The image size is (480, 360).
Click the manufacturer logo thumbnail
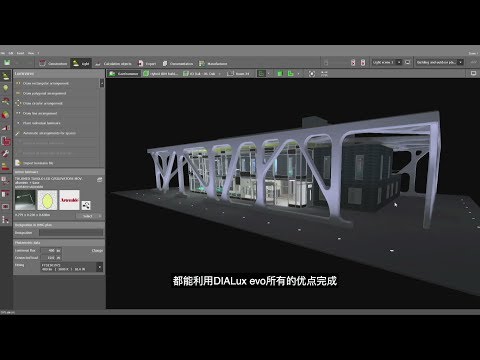click(69, 200)
